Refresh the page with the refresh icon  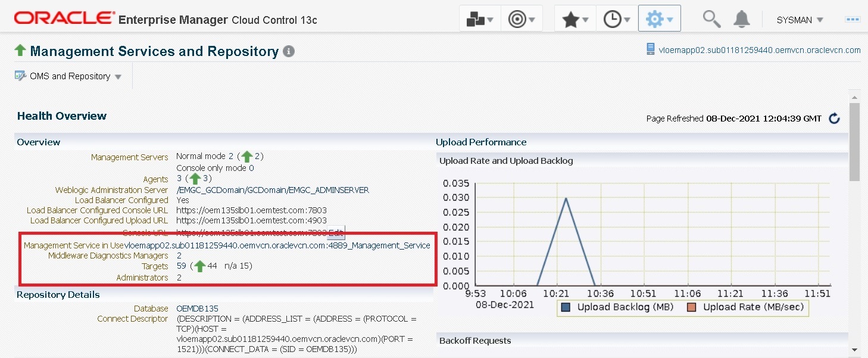point(835,119)
